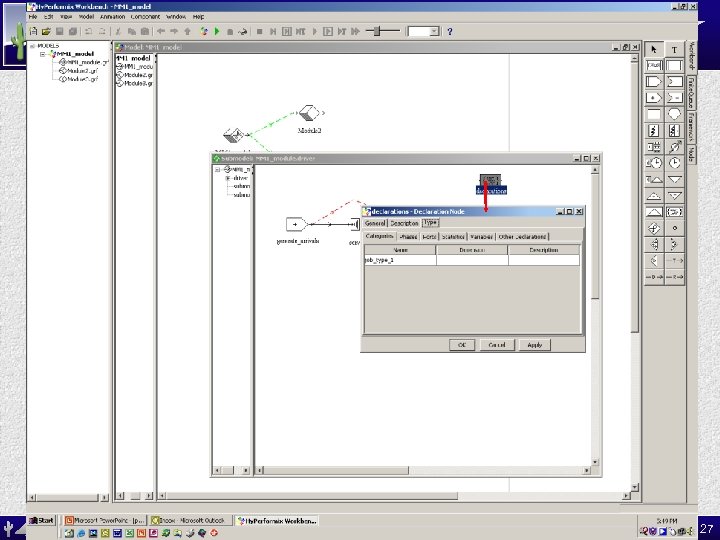Click the fast-forward double arrow toolbar icon
Image resolution: width=720 pixels, height=540 pixels.
pyautogui.click(x=355, y=31)
